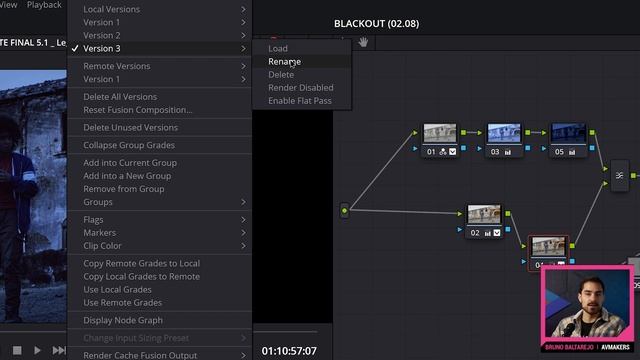Click the mixer node green output
Screen dimensions: 640x360
pos(633,176)
